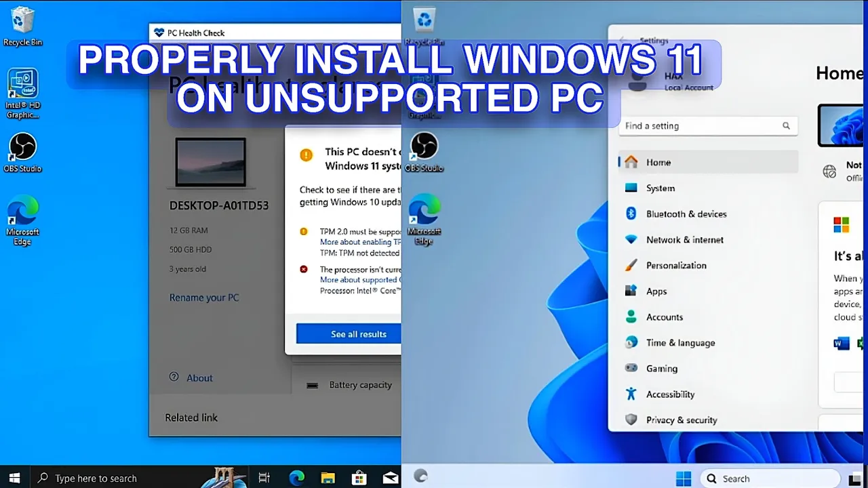Click the Word icon in the Settings card
The image size is (868, 488).
842,344
